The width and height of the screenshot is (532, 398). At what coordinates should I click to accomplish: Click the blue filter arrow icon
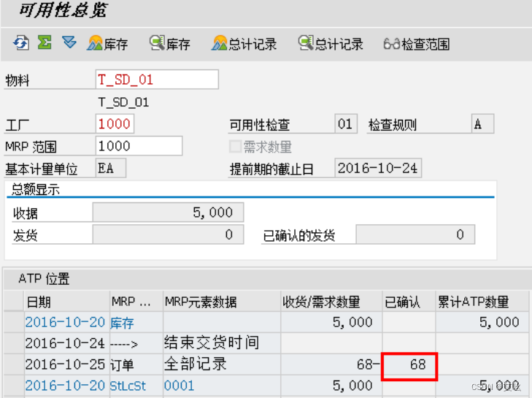(69, 42)
